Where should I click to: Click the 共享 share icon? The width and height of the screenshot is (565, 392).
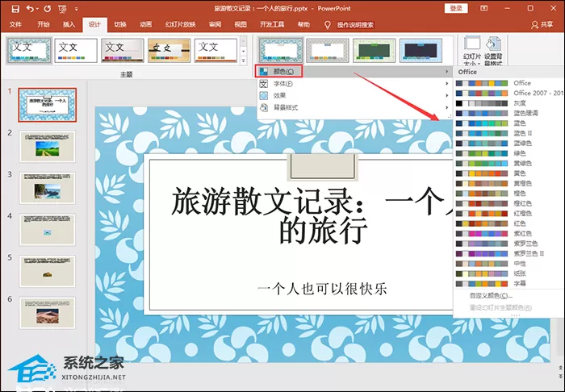[x=534, y=24]
